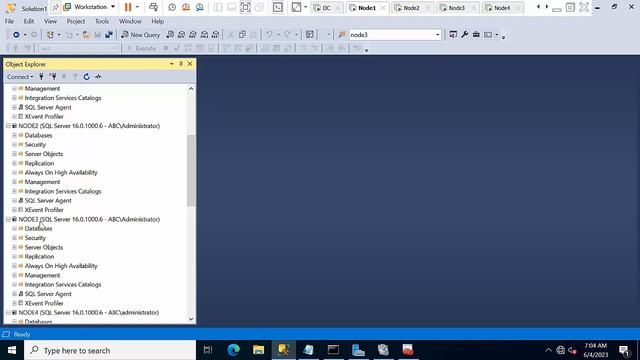Expand Replication folder under NODE3
Image resolution: width=640 pixels, height=360 pixels.
point(14,257)
